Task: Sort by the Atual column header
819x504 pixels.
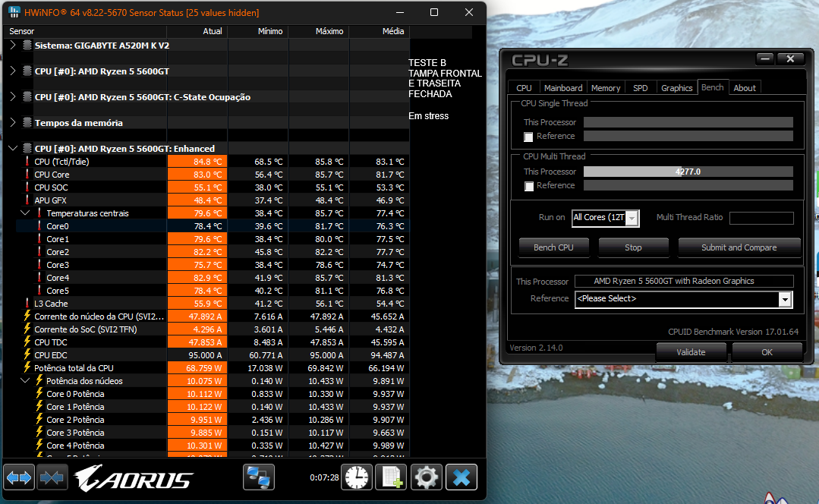Action: 197,31
